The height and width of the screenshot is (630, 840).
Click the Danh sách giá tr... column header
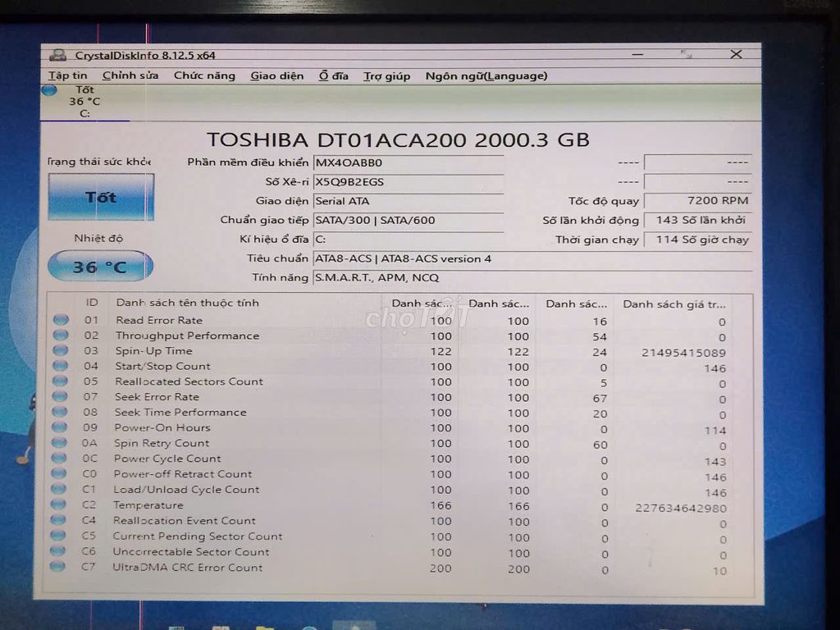674,304
